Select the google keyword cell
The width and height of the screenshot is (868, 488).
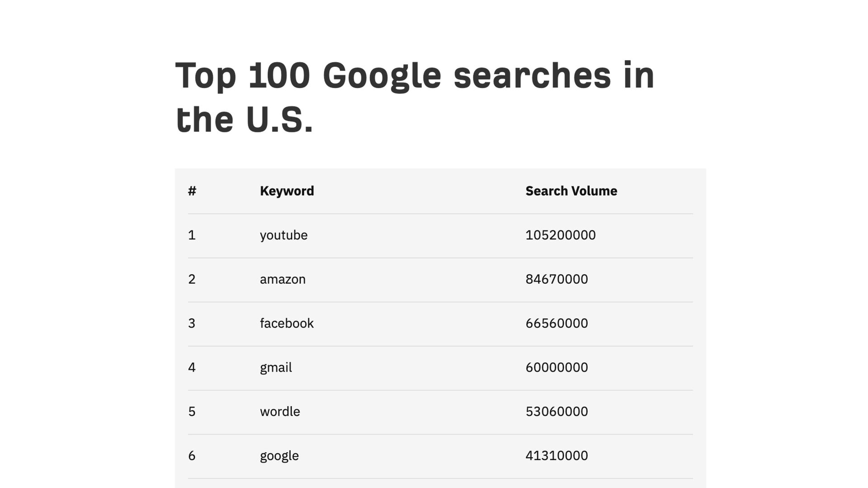[x=279, y=455]
